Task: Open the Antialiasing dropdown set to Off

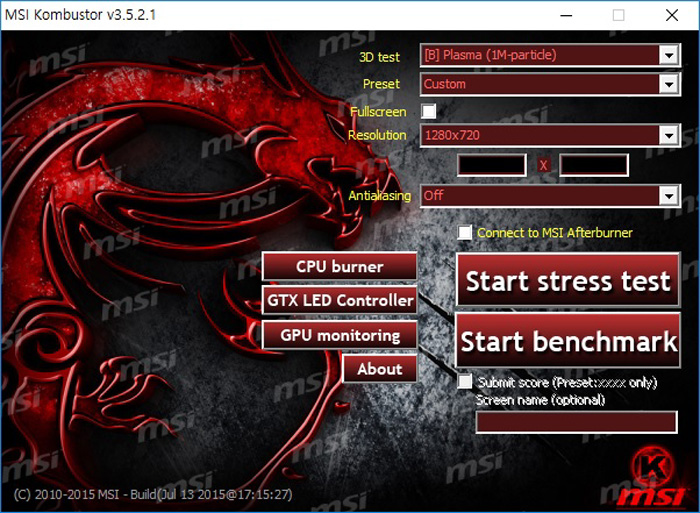Action: (x=550, y=196)
